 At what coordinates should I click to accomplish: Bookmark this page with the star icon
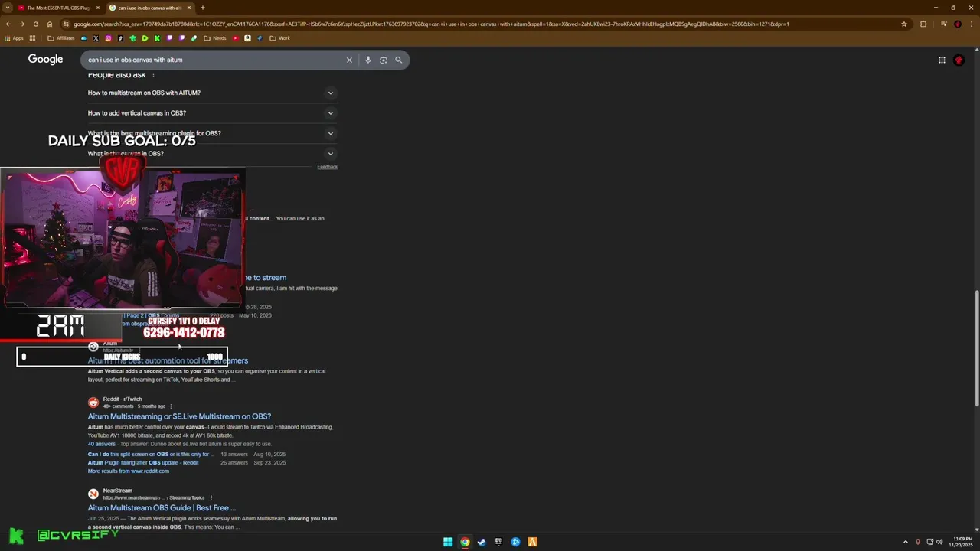pyautogui.click(x=904, y=24)
